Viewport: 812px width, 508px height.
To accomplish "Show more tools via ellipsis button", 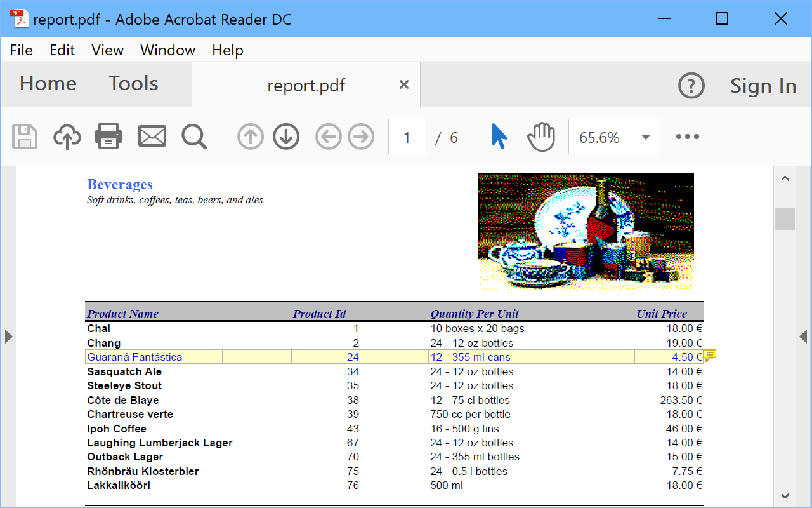I will (x=688, y=137).
